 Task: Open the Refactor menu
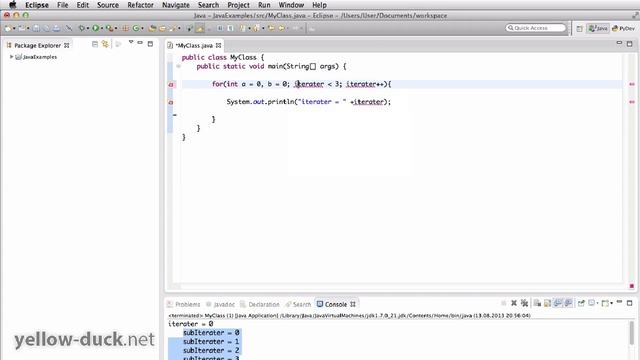(x=140, y=5)
